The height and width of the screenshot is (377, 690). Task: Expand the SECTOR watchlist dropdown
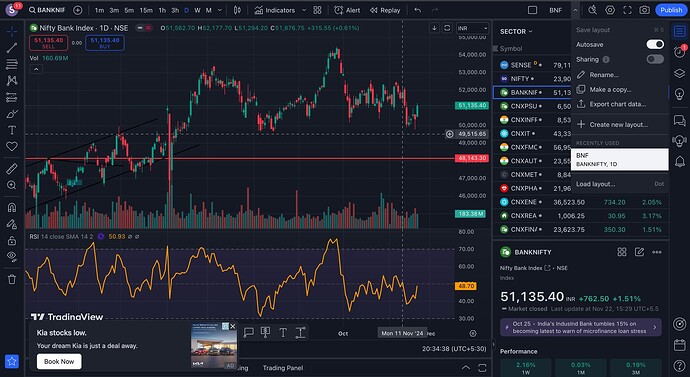coord(516,31)
